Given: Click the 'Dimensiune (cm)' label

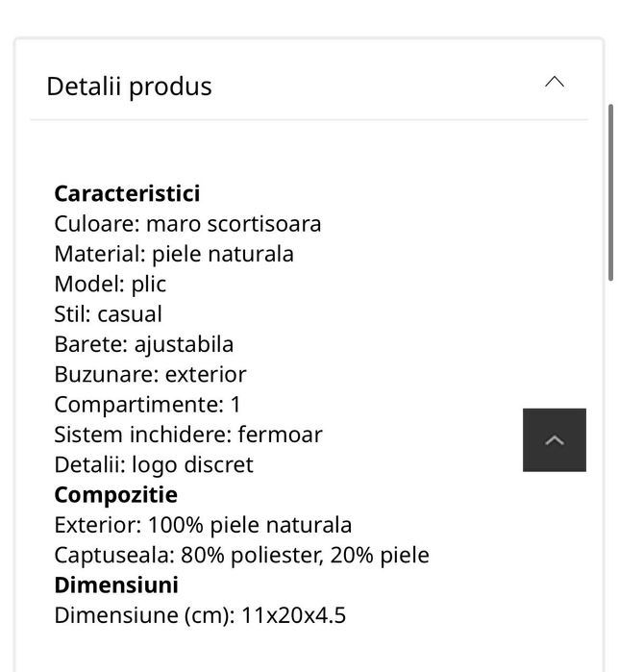Looking at the screenshot, I should [x=144, y=615].
